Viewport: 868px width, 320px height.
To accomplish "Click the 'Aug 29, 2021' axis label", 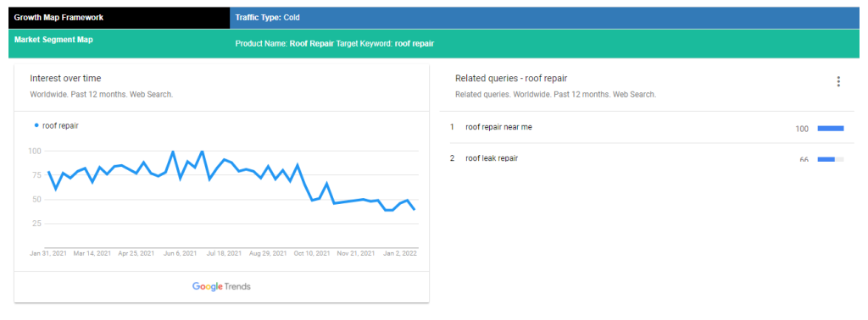I will 268,254.
